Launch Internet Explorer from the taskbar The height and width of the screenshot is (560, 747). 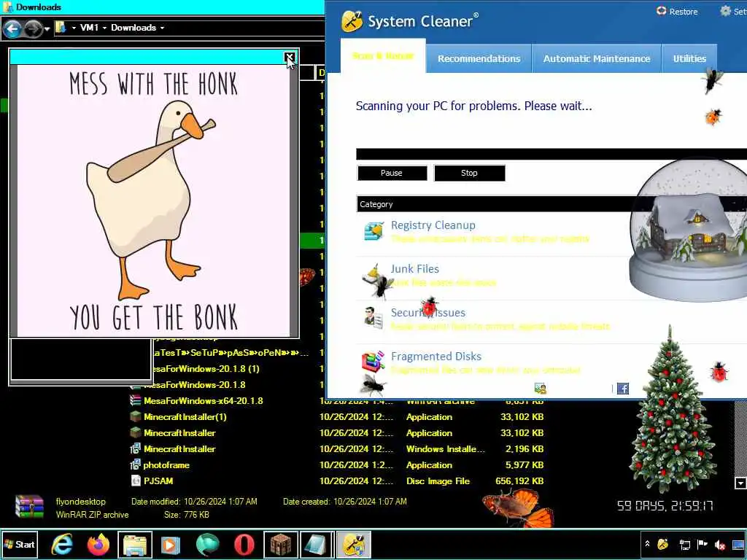(62, 544)
